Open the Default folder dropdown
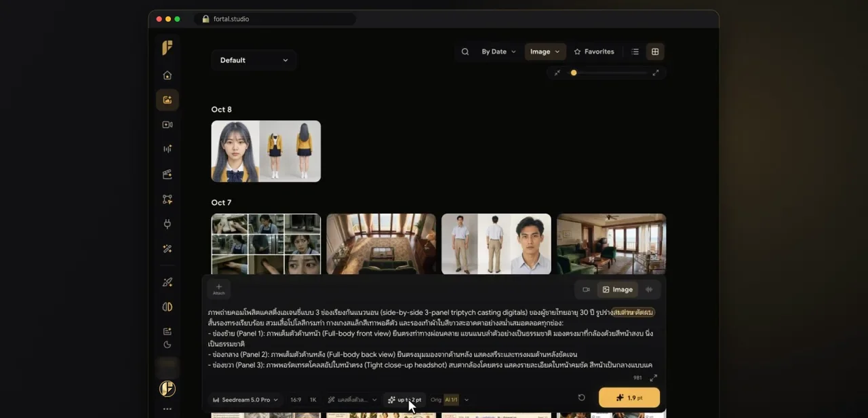Image resolution: width=868 pixels, height=418 pixels. point(254,60)
